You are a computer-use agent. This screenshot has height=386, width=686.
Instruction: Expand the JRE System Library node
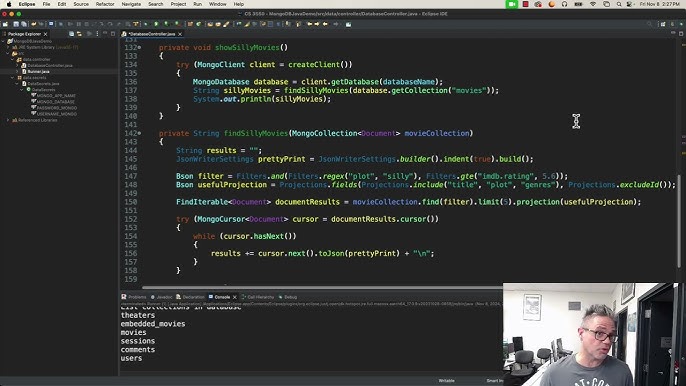click(x=8, y=47)
